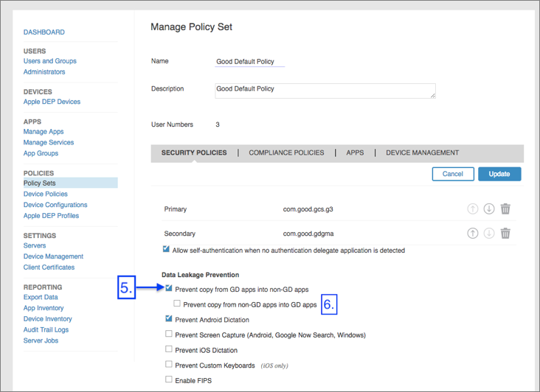The height and width of the screenshot is (392, 540).
Task: Check the Enable FIPS box
Action: click(x=170, y=379)
